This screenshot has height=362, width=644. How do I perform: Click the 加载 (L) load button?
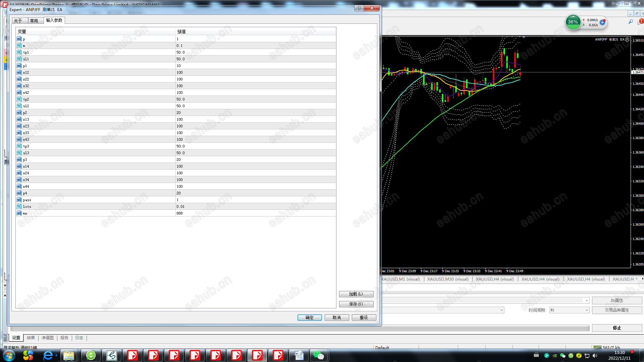356,294
